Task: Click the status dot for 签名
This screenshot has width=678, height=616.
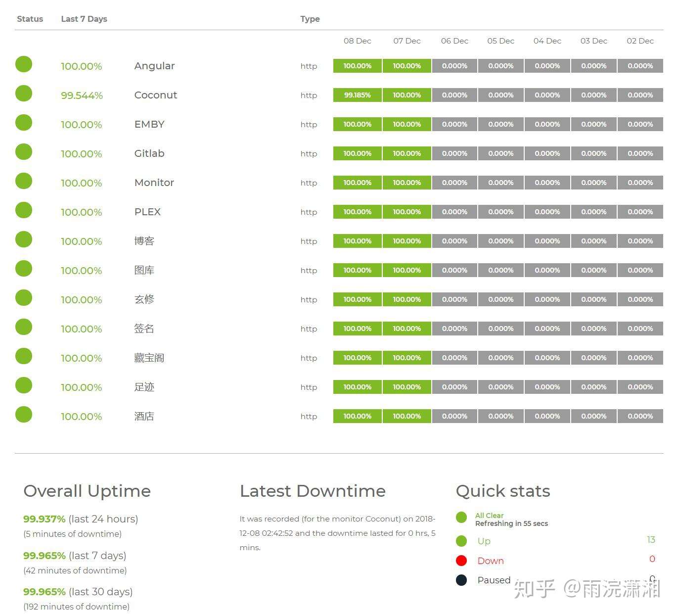Action: [x=24, y=327]
